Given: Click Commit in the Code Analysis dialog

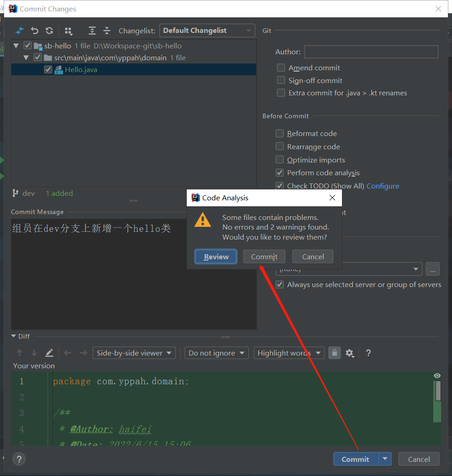Looking at the screenshot, I should 264,256.
